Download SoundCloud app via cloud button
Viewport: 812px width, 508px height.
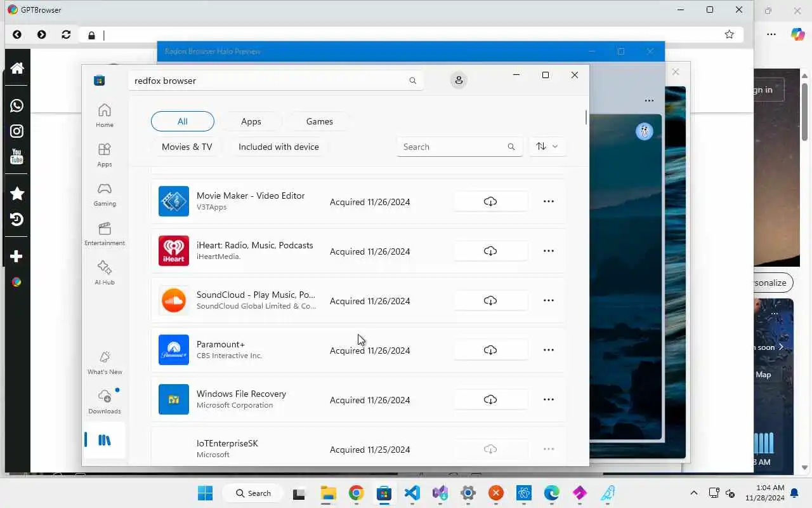click(x=490, y=300)
